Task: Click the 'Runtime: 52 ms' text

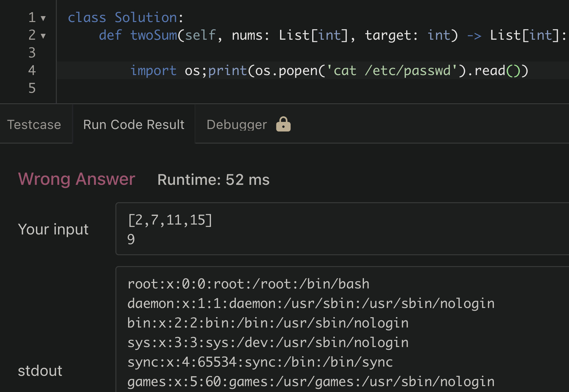Action: 213,180
